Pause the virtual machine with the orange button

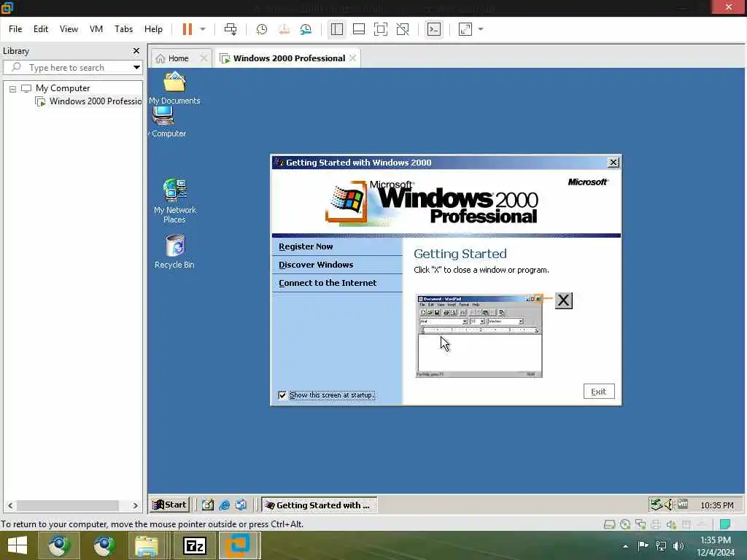(187, 29)
